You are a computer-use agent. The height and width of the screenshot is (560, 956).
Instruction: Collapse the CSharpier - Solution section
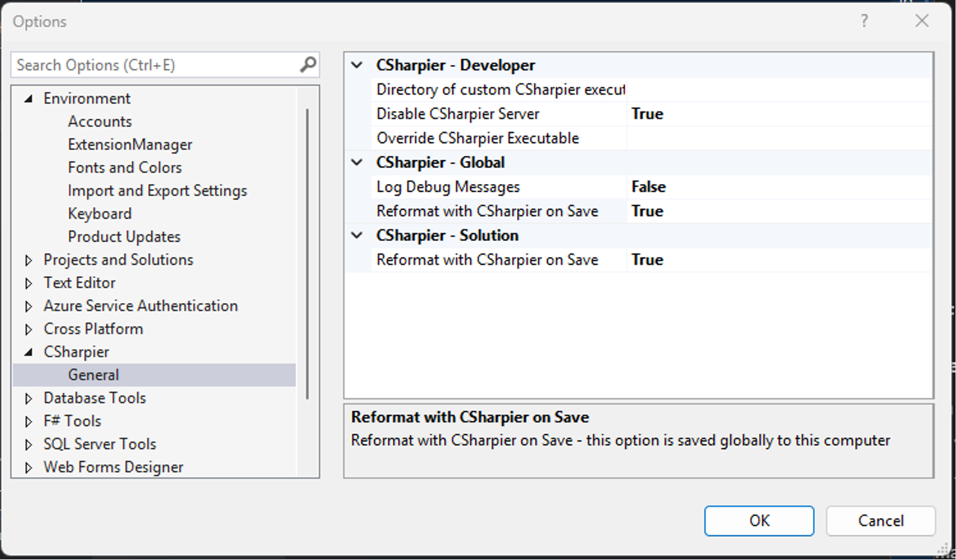[356, 235]
